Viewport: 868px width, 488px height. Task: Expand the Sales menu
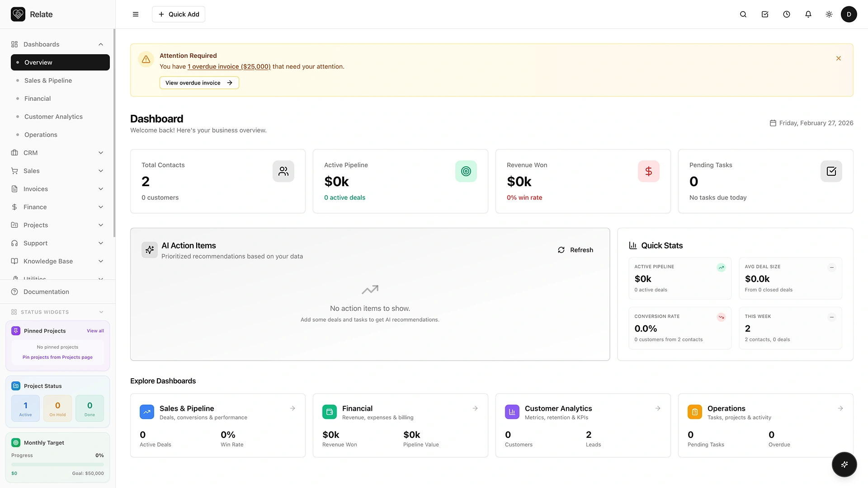(x=101, y=171)
